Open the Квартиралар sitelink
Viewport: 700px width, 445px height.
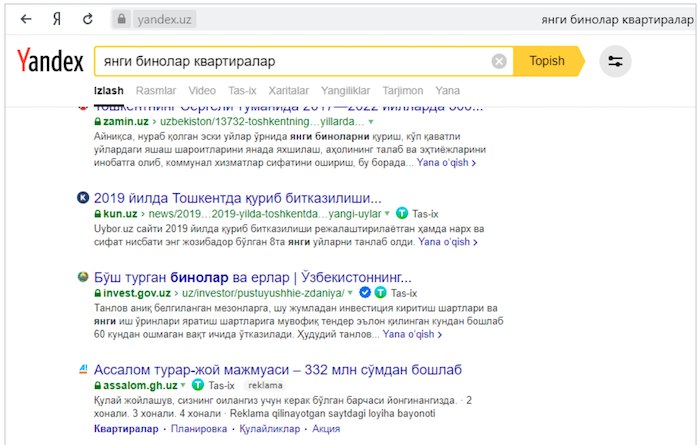point(126,429)
